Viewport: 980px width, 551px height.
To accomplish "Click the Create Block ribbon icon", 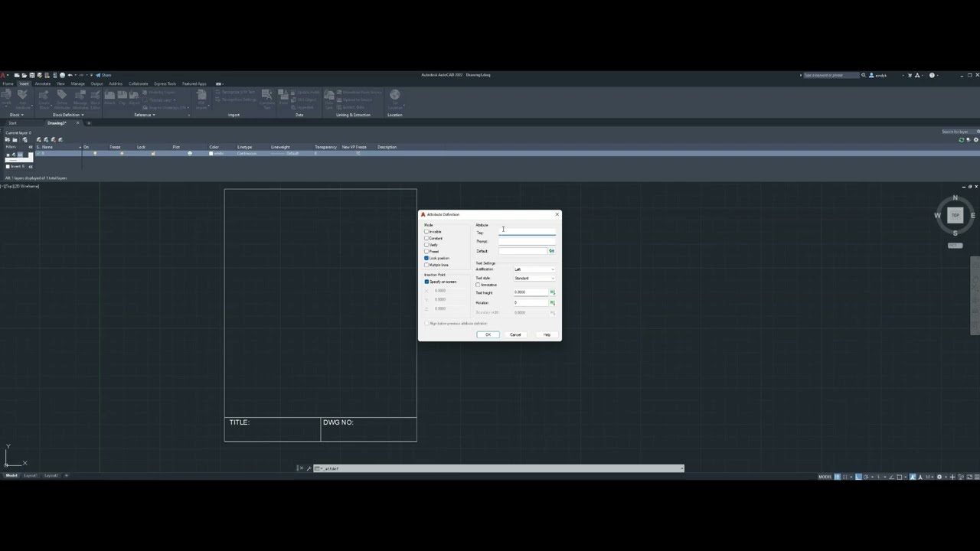I will tap(44, 98).
